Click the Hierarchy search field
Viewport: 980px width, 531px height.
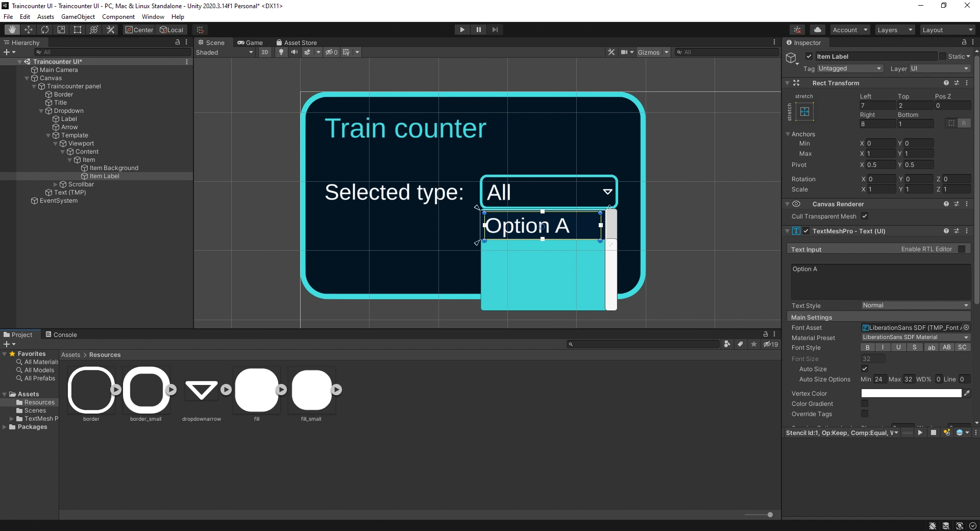coord(113,52)
